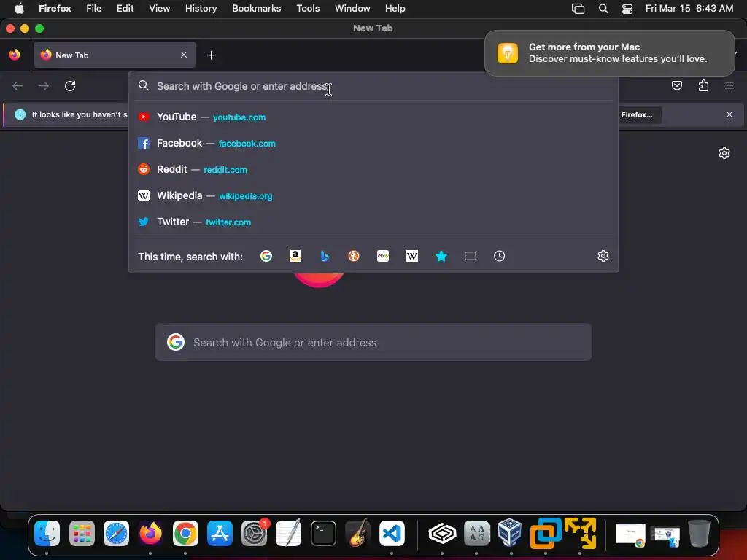747x560 pixels.
Task: Search this time with DuckDuckGo icon
Action: point(354,256)
